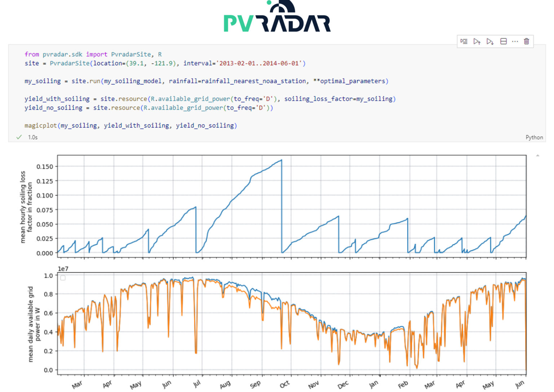Click the 1.0s execution time indicator
Screen dimensions: 554x392
point(32,137)
